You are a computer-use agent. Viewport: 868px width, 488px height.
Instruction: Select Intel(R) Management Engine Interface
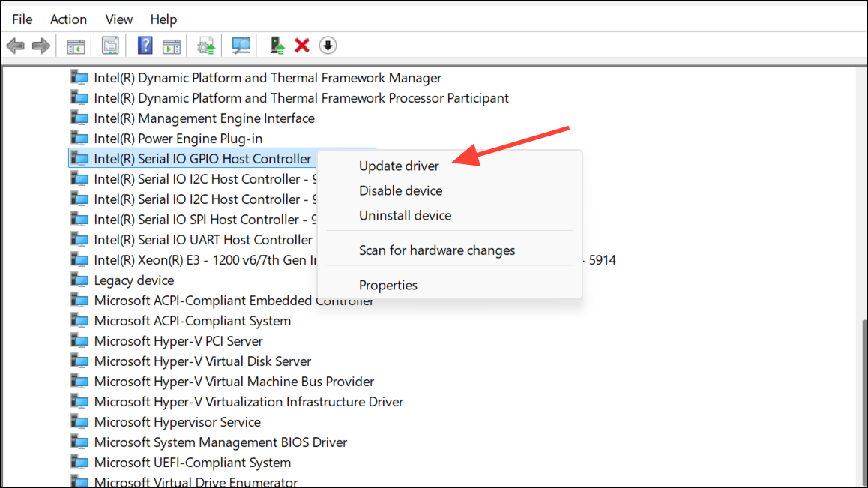click(x=204, y=118)
